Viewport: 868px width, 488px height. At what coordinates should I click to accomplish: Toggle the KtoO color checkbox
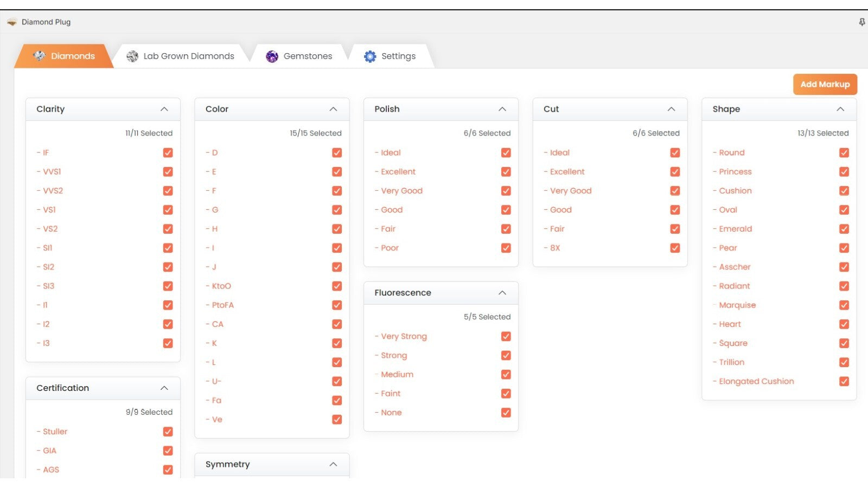337,286
